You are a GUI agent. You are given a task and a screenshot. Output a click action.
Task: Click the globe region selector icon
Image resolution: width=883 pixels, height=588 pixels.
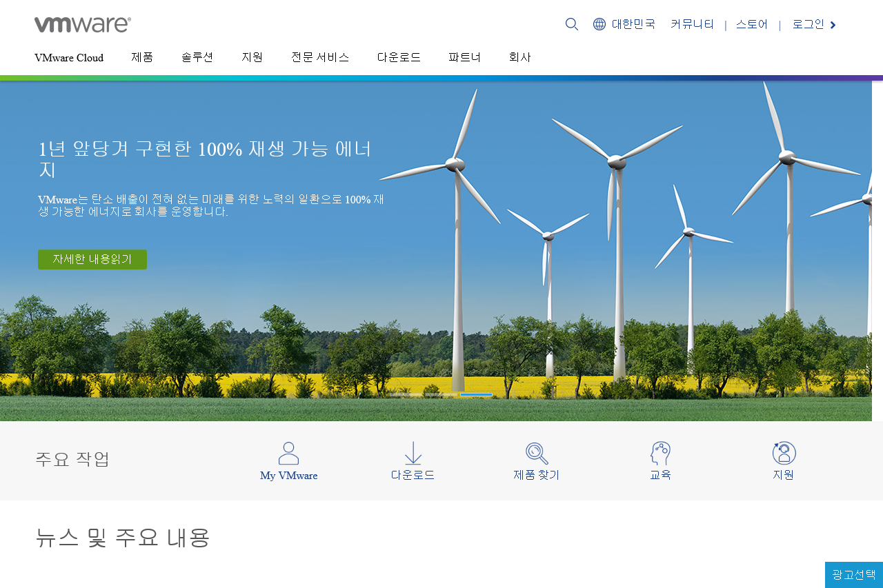tap(599, 24)
